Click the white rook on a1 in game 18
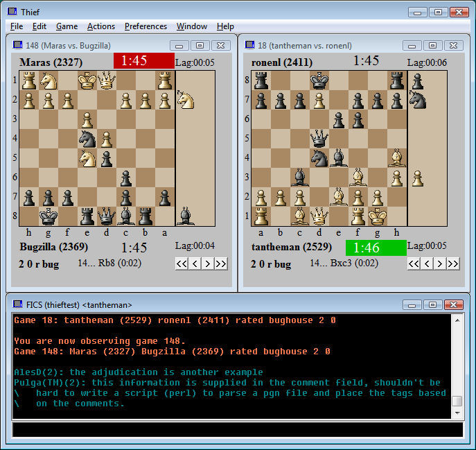 tap(261, 216)
